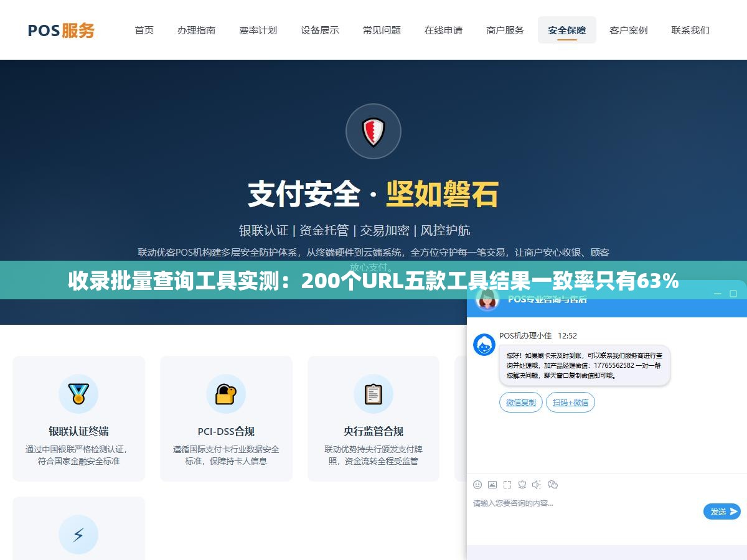The width and height of the screenshot is (747, 560).
Task: Click the padlock icon on PCI-DSS合规 card
Action: (x=226, y=394)
